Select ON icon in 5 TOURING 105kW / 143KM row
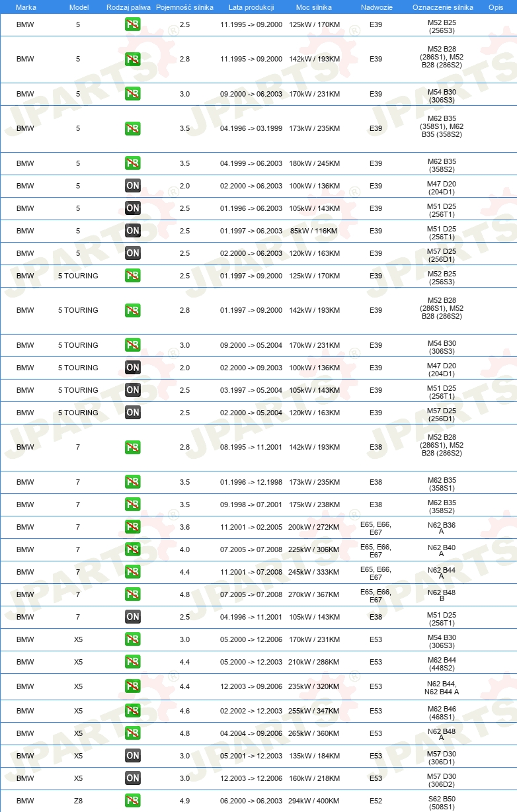This screenshot has width=517, height=812. coord(133,390)
